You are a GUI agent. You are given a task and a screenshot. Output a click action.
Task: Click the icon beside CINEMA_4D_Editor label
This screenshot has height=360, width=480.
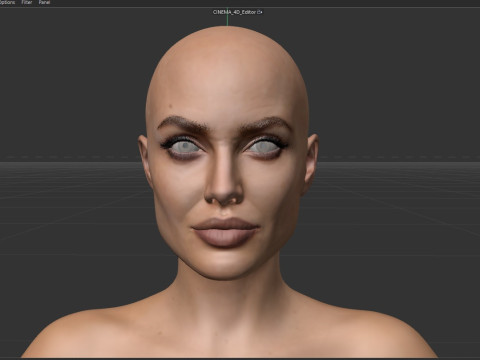click(x=260, y=12)
